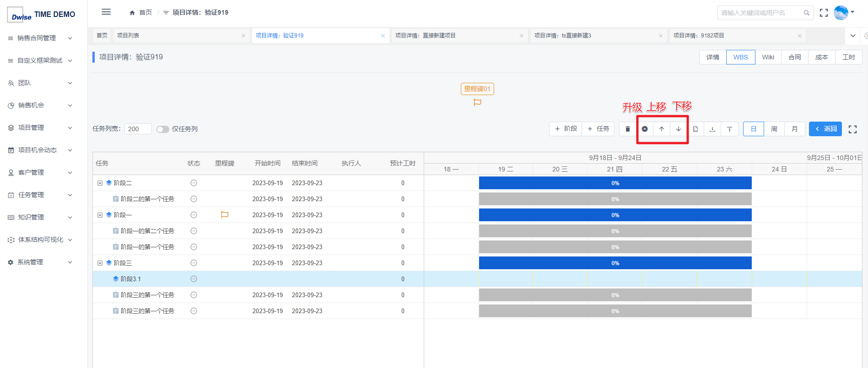Click the 阶段一 blue 0% Gantt bar
Viewport: 868px width, 368px height.
(615, 215)
